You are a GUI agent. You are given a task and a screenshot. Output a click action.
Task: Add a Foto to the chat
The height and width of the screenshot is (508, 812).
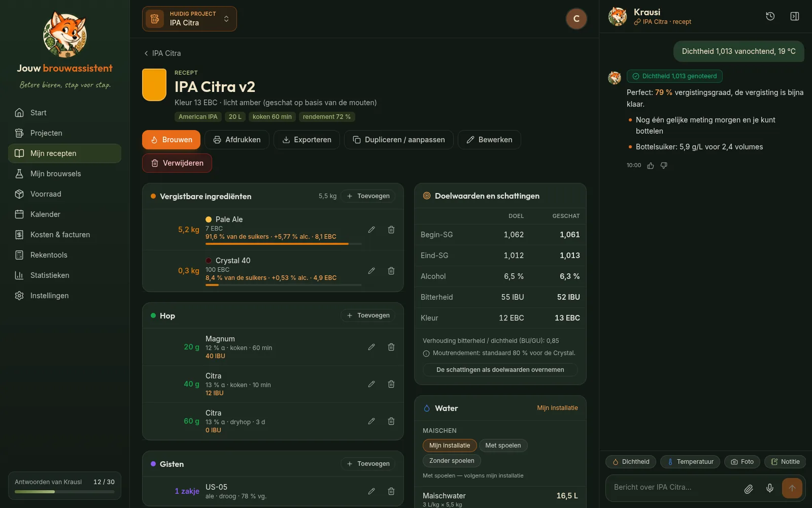(742, 462)
